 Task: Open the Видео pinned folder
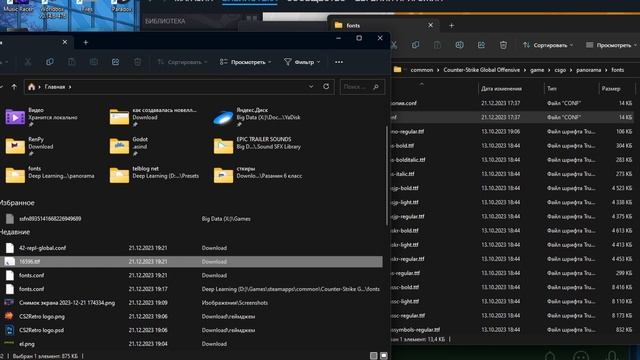(43, 117)
